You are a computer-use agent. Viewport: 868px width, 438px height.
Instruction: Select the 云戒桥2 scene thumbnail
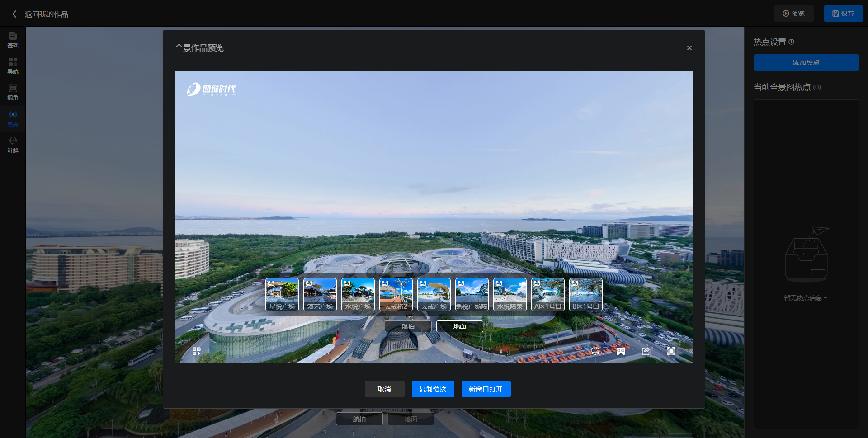pos(396,295)
